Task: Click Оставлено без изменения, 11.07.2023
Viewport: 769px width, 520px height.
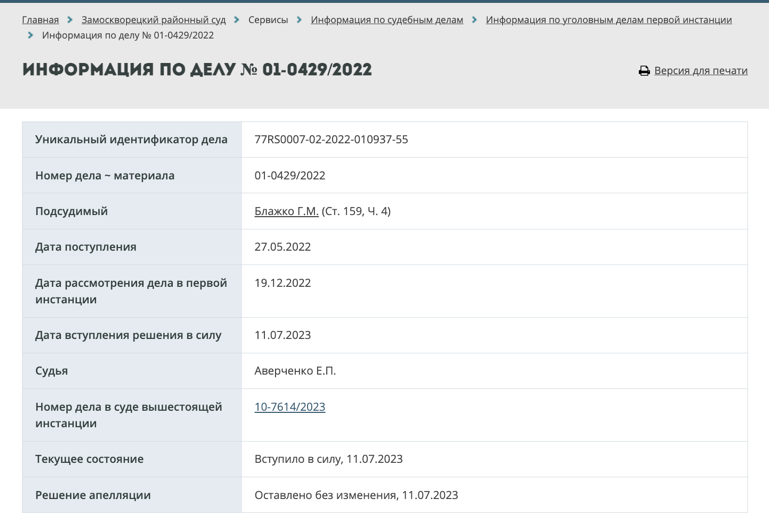Action: point(356,495)
